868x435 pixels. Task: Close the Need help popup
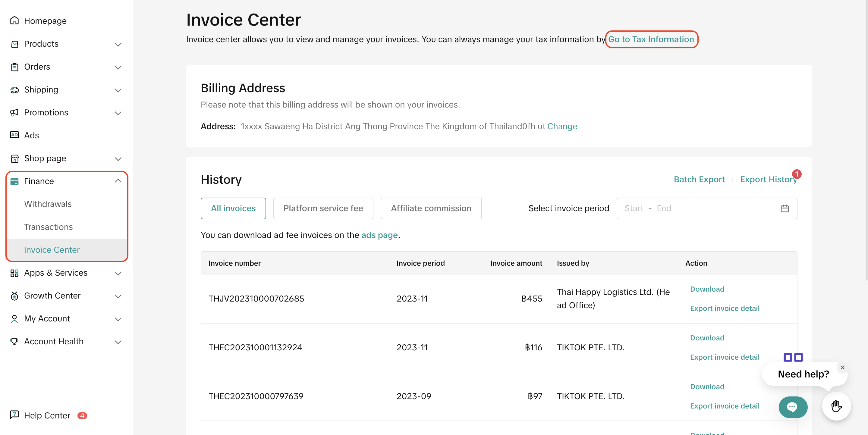842,367
